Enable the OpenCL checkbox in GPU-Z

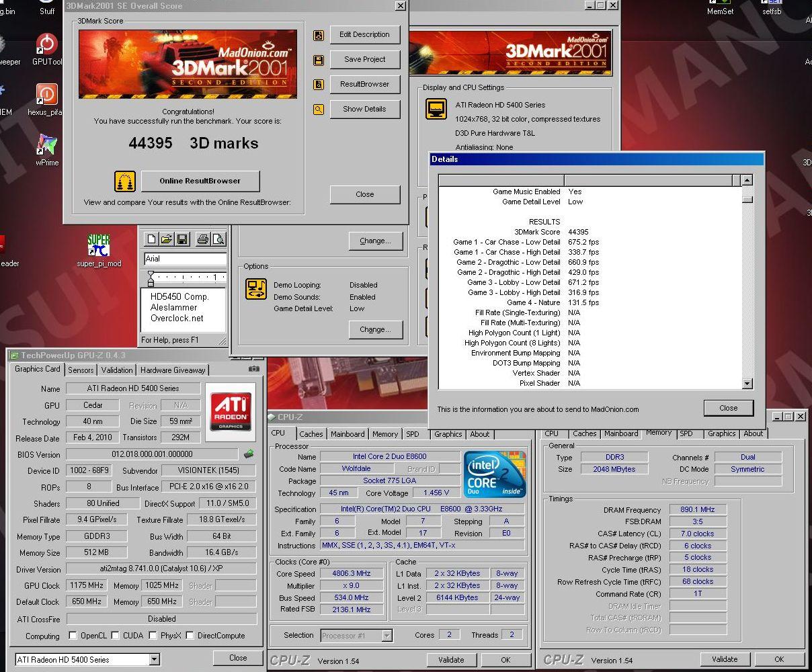point(73,635)
